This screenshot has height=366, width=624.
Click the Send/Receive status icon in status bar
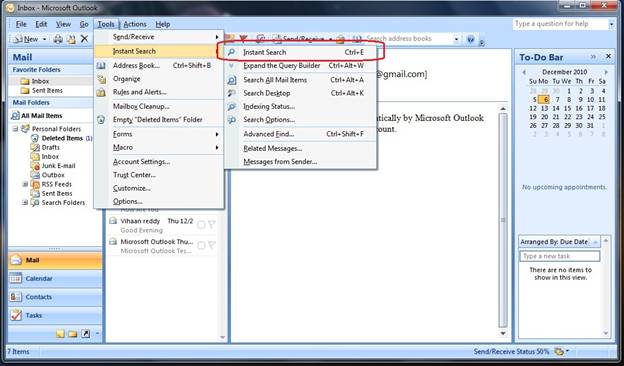tap(560, 352)
